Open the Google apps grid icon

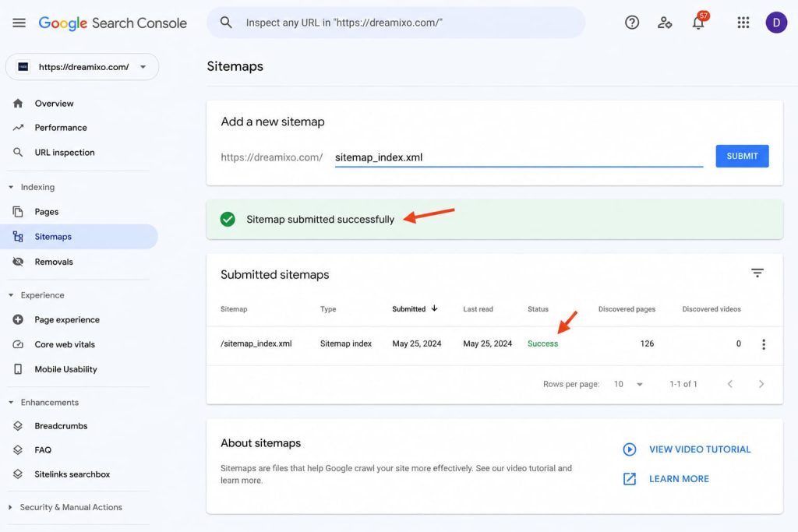pos(743,23)
